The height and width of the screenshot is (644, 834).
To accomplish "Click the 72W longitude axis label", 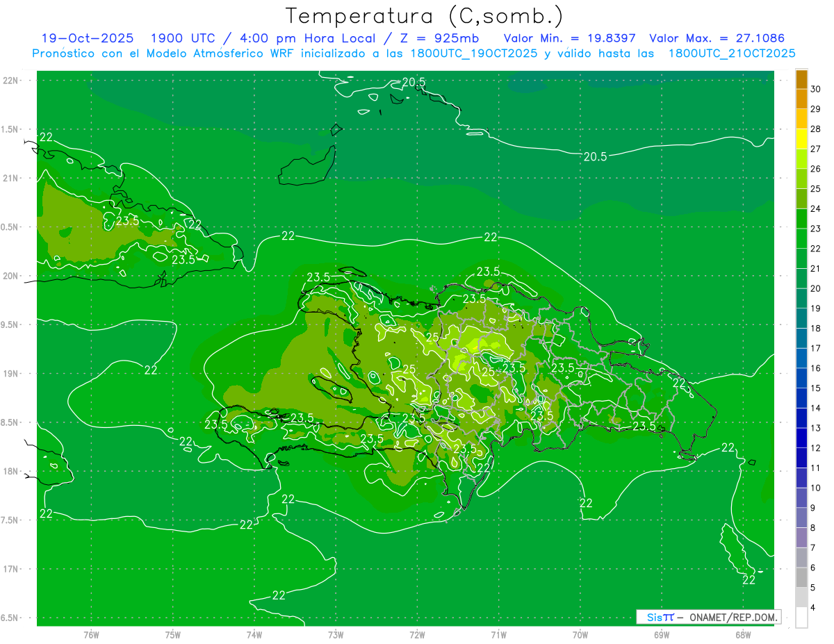I will [417, 634].
